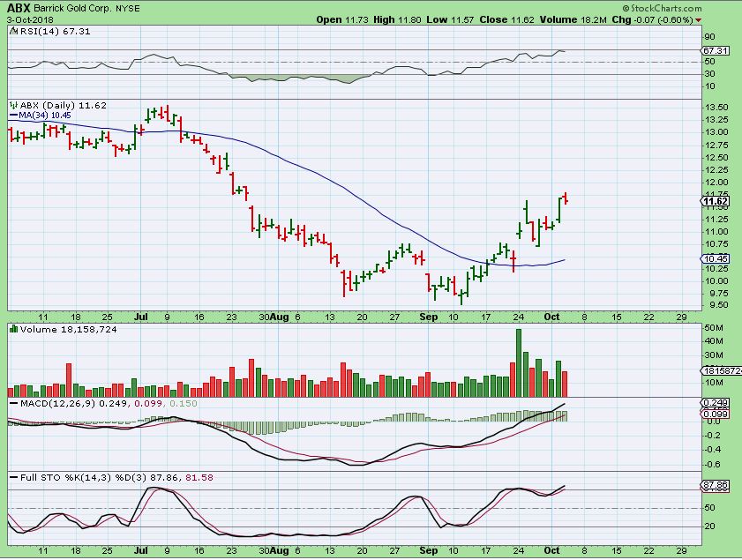This screenshot has height=560, width=742.
Task: Select the ABX ticker symbol in the title
Action: click(x=19, y=8)
